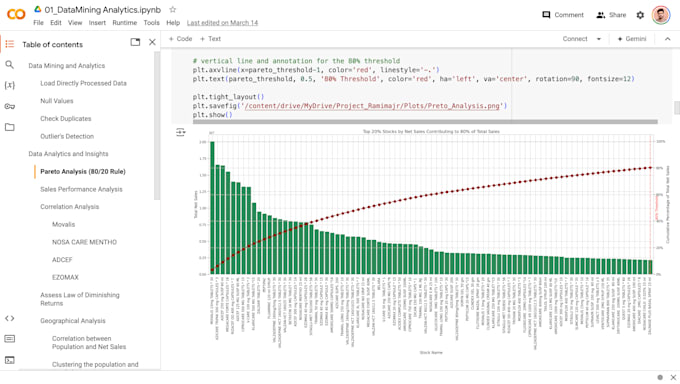Open the Connect dropdown arrow
Viewport: 680px width, 384px height.
(599, 39)
